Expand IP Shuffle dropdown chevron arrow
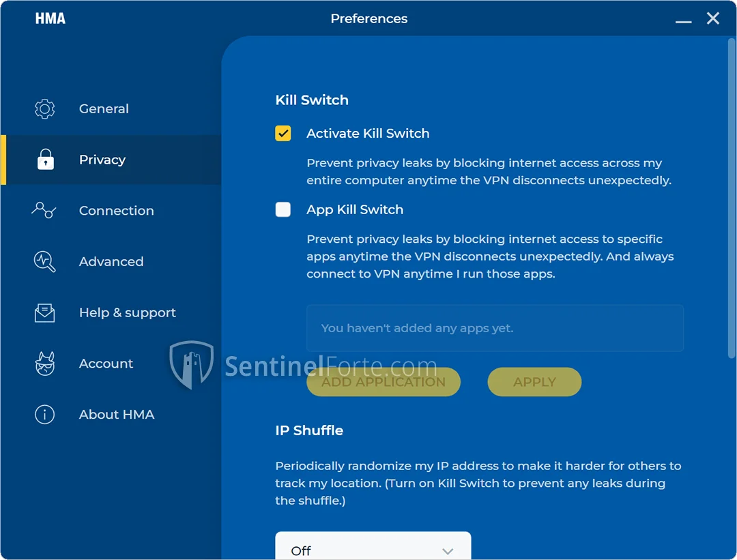Image resolution: width=737 pixels, height=560 pixels. (x=448, y=550)
